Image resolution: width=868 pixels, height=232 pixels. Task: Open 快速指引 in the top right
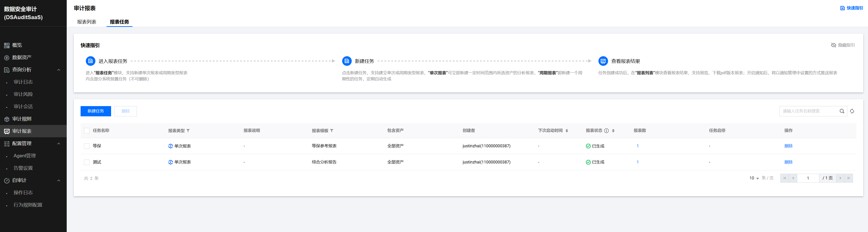click(851, 8)
